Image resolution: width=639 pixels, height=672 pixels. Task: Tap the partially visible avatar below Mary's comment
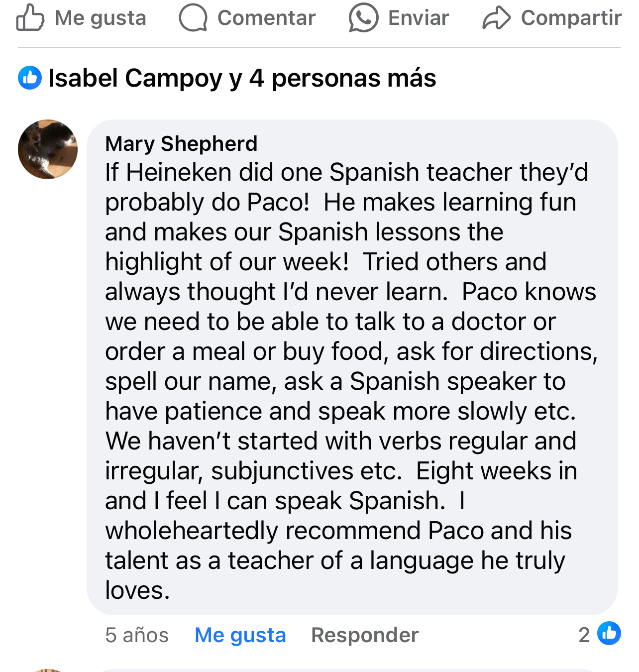coord(48,670)
